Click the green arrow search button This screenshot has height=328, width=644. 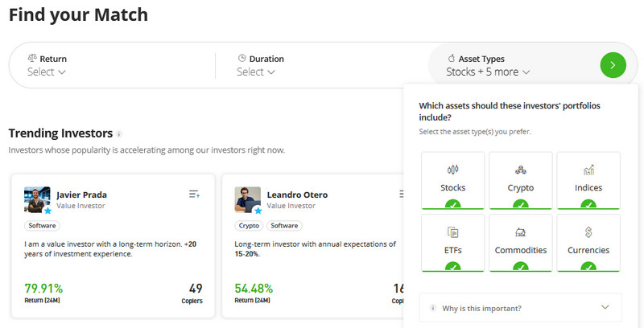click(x=613, y=64)
